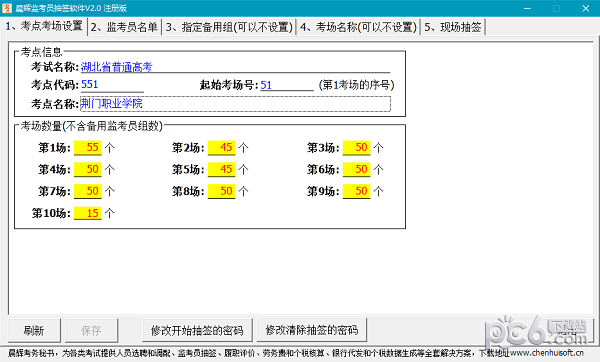Viewport: 600px width, 362px height.
Task: Click 修改开始抽签的密码 button
Action: pyautogui.click(x=197, y=330)
